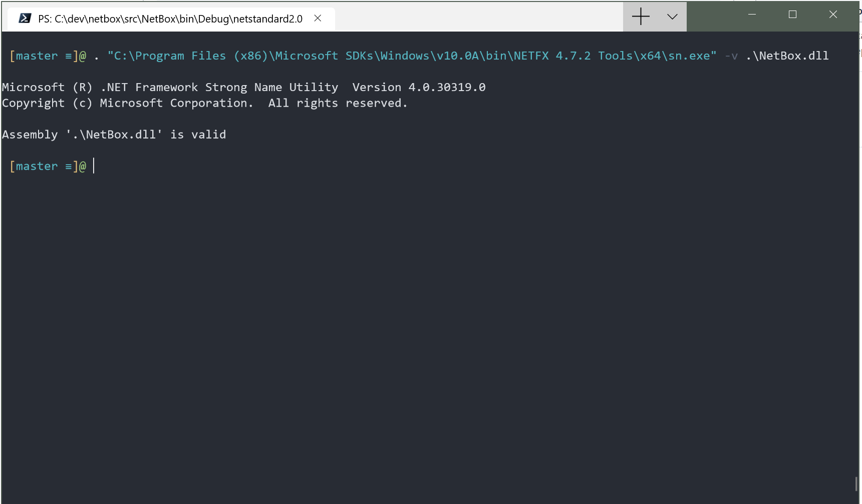Click the maximize square icon
Screen dimensions: 862x504
[x=792, y=15]
